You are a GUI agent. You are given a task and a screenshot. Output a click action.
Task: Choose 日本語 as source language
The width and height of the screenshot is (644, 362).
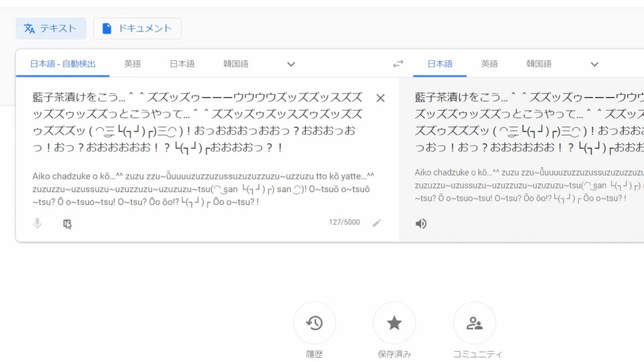[182, 64]
